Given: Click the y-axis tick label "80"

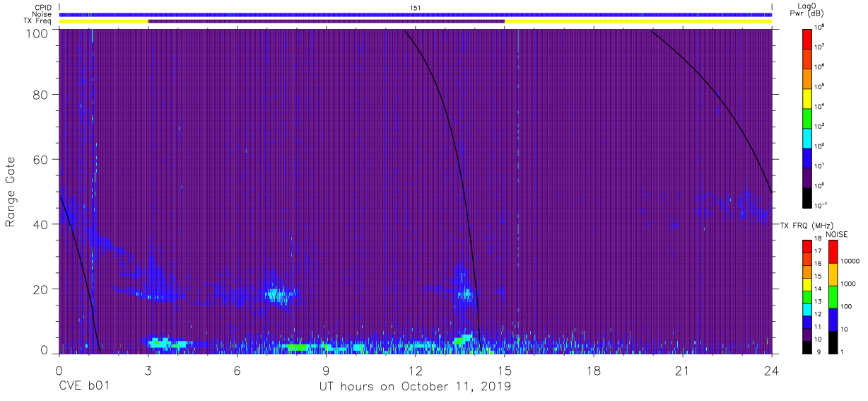Looking at the screenshot, I should pyautogui.click(x=41, y=95).
